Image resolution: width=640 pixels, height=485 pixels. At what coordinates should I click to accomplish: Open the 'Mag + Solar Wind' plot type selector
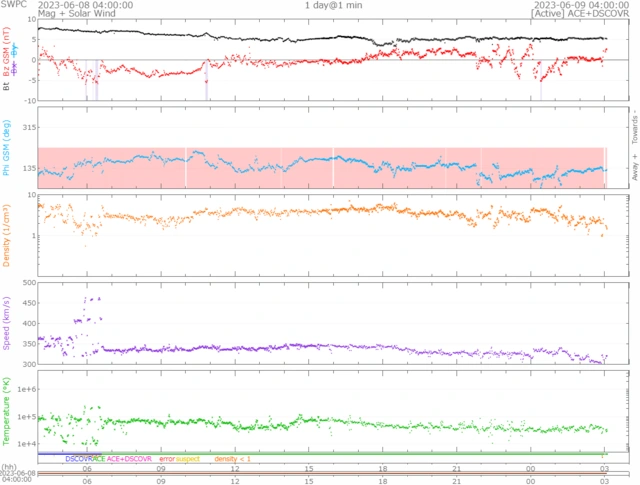(x=75, y=14)
